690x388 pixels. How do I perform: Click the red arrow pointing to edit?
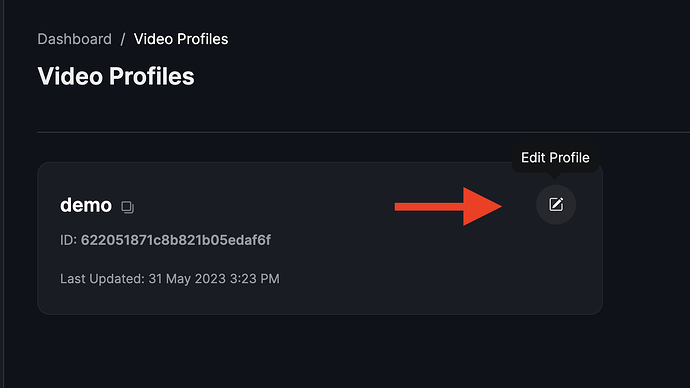coord(448,206)
